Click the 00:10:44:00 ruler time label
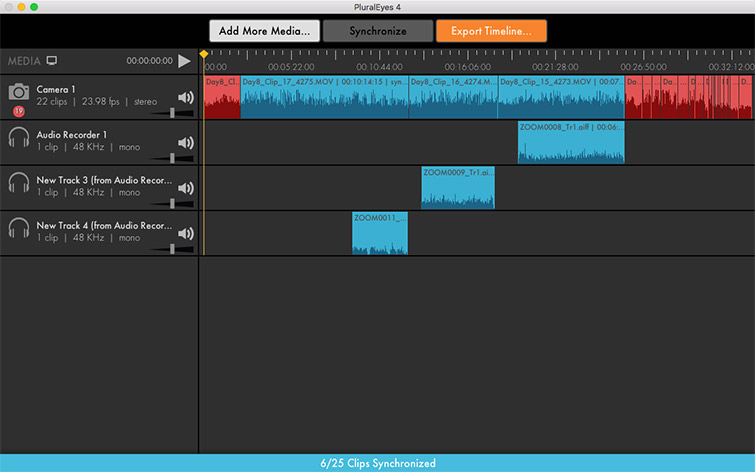 [x=379, y=67]
